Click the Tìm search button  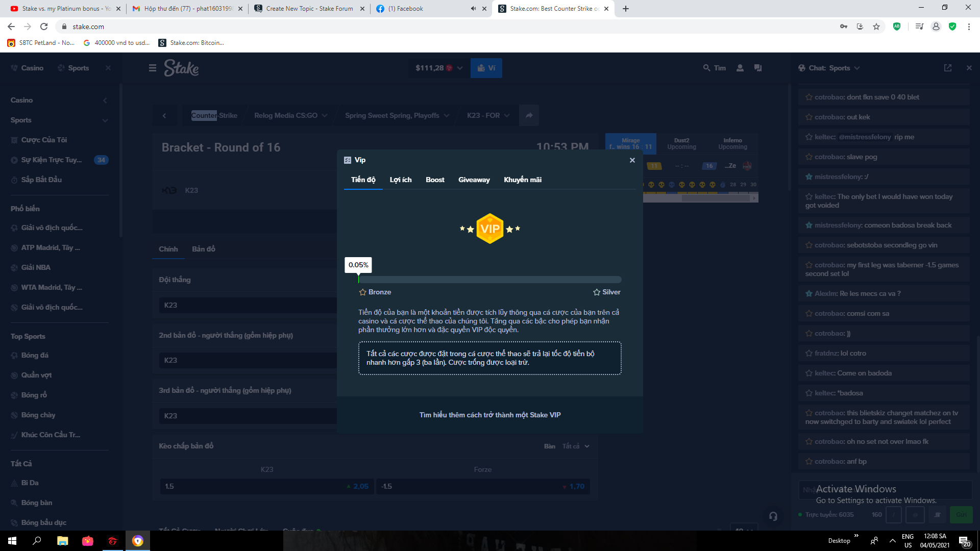click(x=714, y=68)
